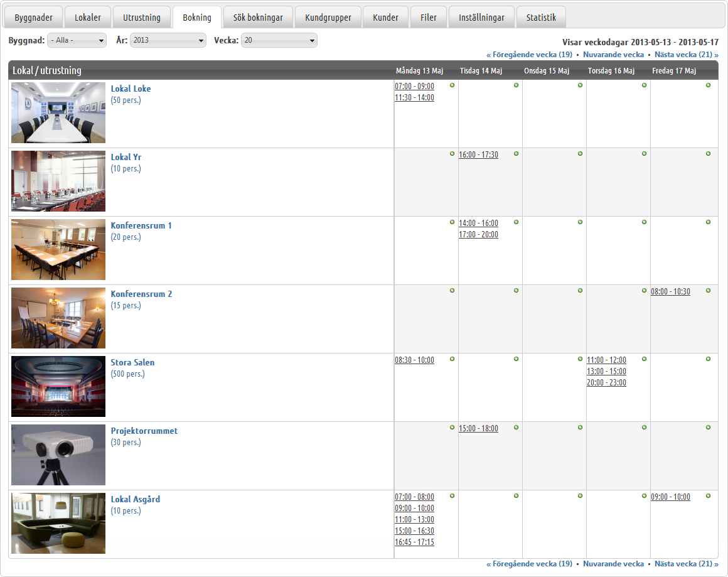Open the Lokal Loke room link

[131, 89]
